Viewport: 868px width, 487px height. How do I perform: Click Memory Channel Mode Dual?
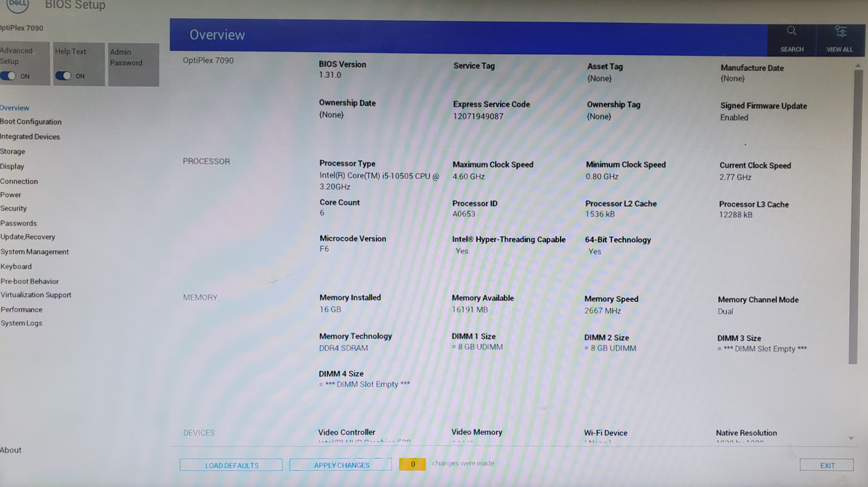point(725,312)
